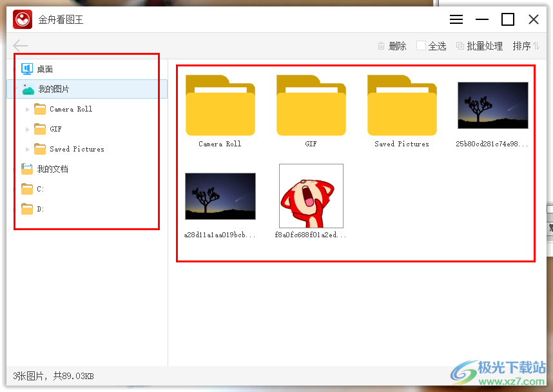Click the GIF folder icon in the sidebar

[40, 129]
